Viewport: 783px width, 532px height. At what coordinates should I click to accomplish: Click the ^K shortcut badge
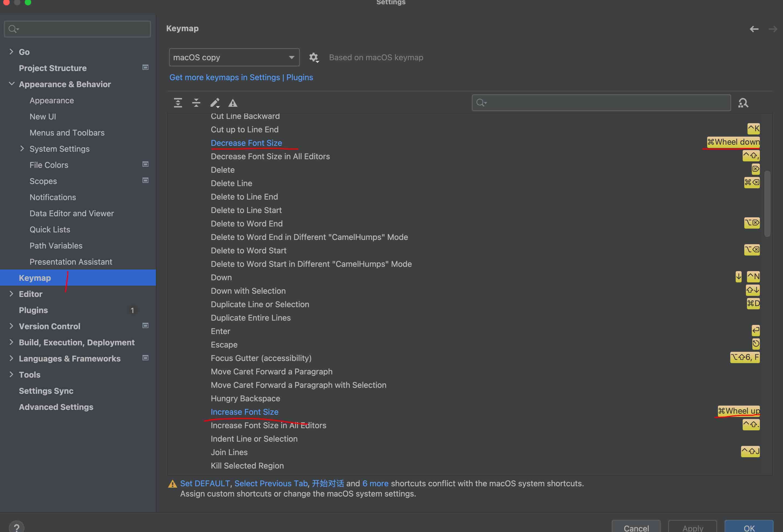coord(753,129)
